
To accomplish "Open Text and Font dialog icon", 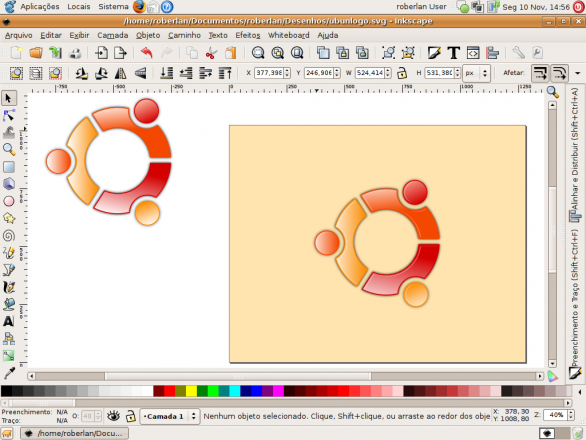I will click(453, 53).
